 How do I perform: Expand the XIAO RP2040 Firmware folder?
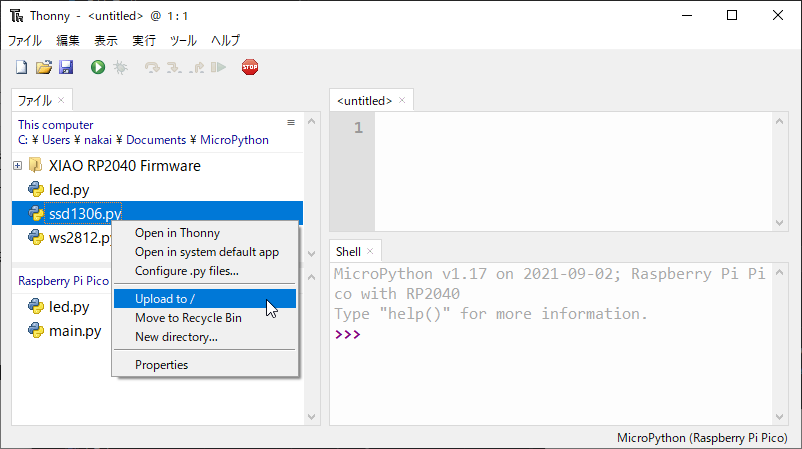point(17,165)
